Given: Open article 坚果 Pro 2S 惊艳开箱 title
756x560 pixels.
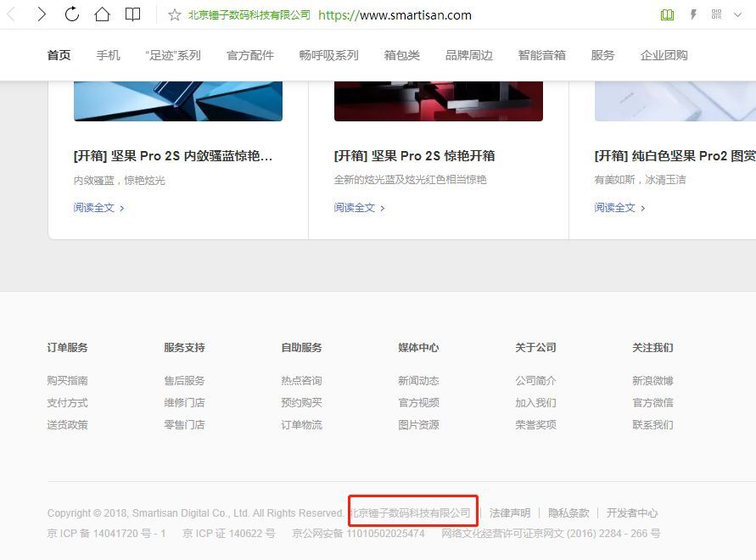Looking at the screenshot, I should [x=414, y=156].
